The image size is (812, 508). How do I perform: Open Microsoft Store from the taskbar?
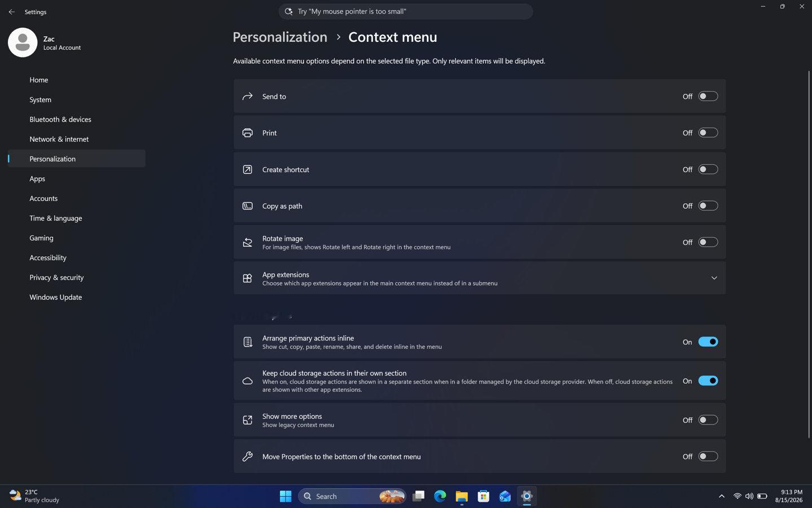[483, 496]
